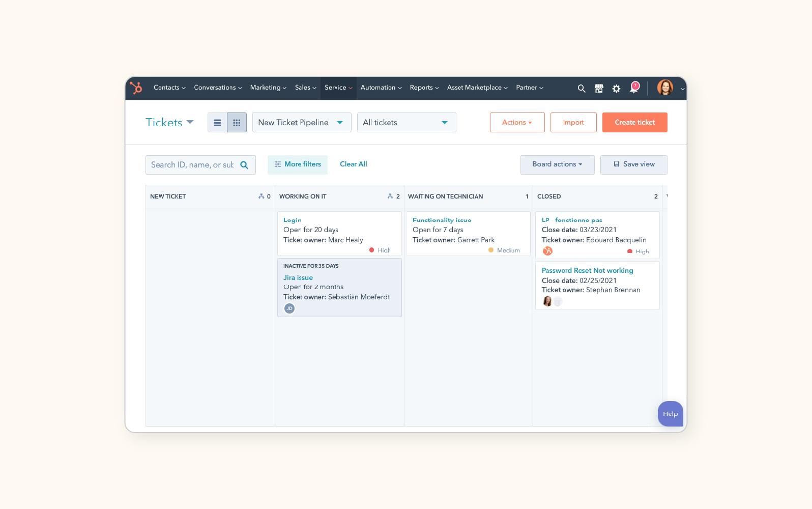812x509 pixels.
Task: Click the Import button
Action: click(573, 123)
